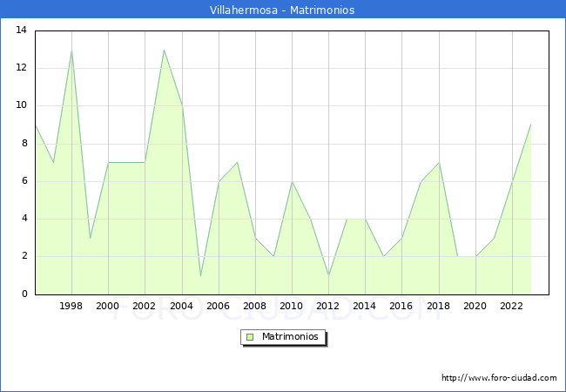Click the 2023 final data point at 9
This screenshot has height=392, width=566.
tap(530, 125)
